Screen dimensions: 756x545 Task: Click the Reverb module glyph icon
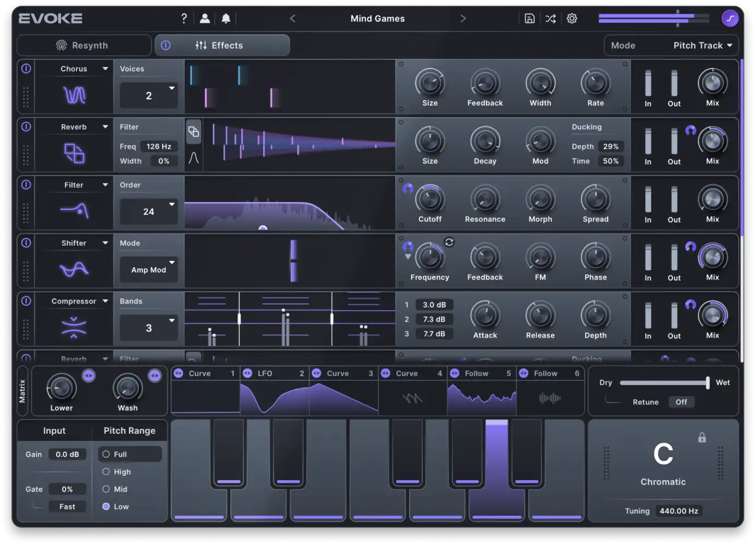[x=74, y=154]
